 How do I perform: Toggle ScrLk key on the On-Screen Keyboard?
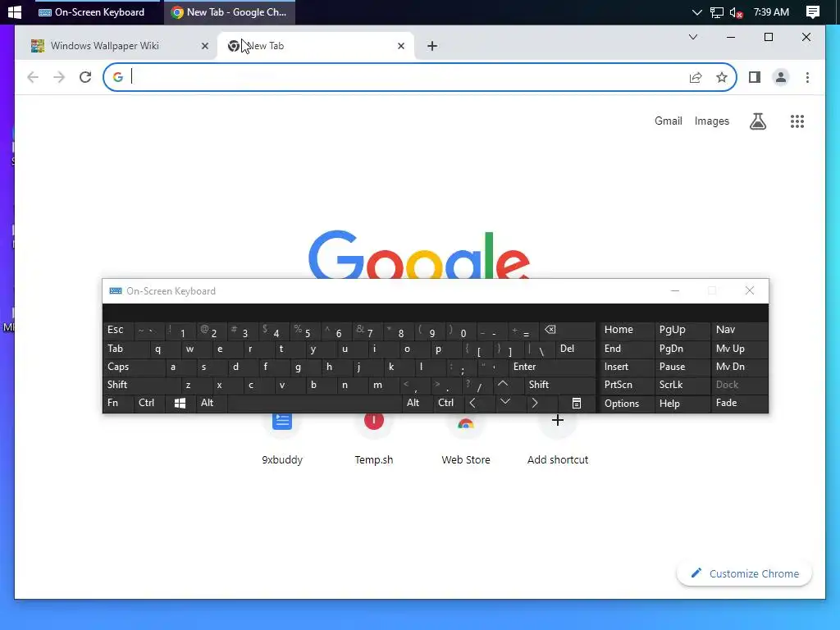click(681, 385)
